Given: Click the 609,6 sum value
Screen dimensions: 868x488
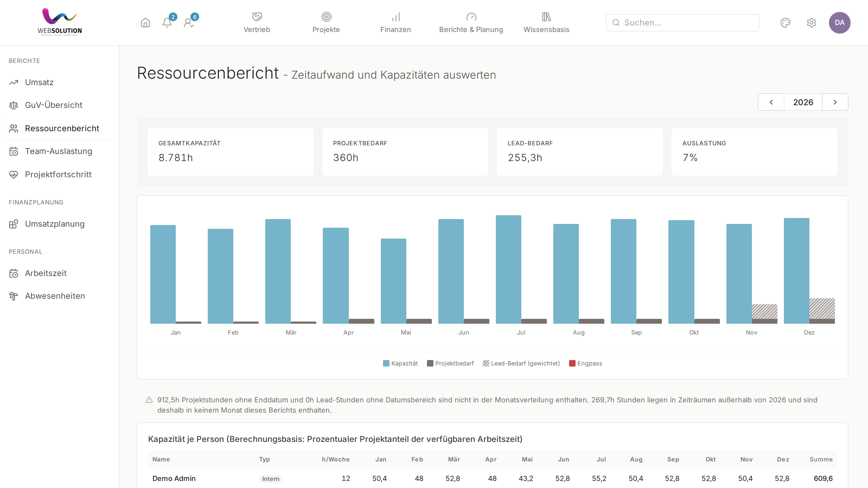Looking at the screenshot, I should (x=823, y=478).
